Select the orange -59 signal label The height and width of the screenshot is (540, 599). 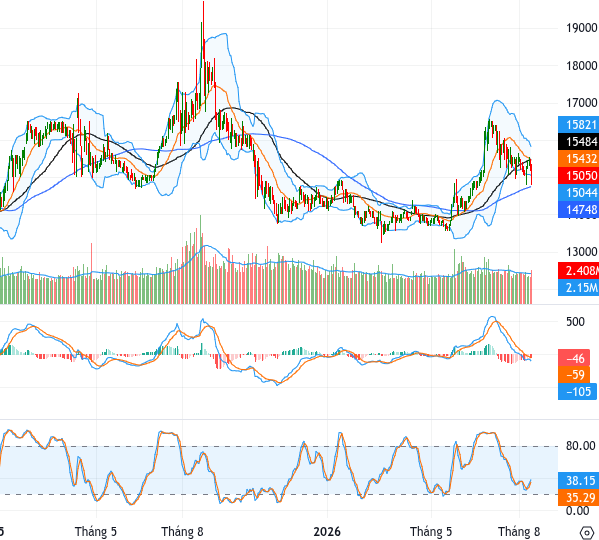(574, 375)
